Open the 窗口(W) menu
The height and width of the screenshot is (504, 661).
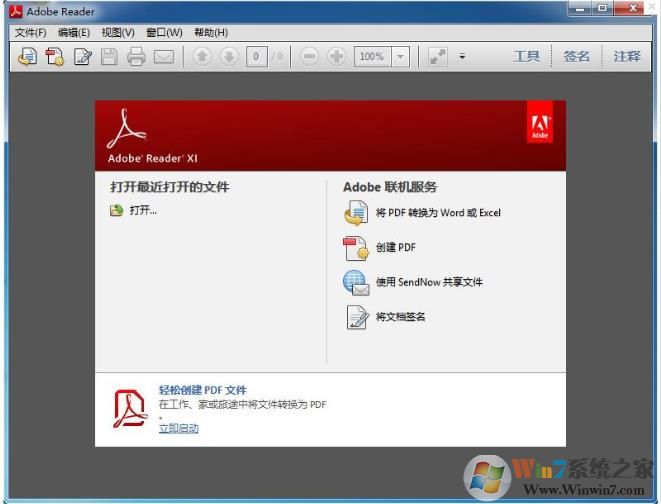pos(164,32)
